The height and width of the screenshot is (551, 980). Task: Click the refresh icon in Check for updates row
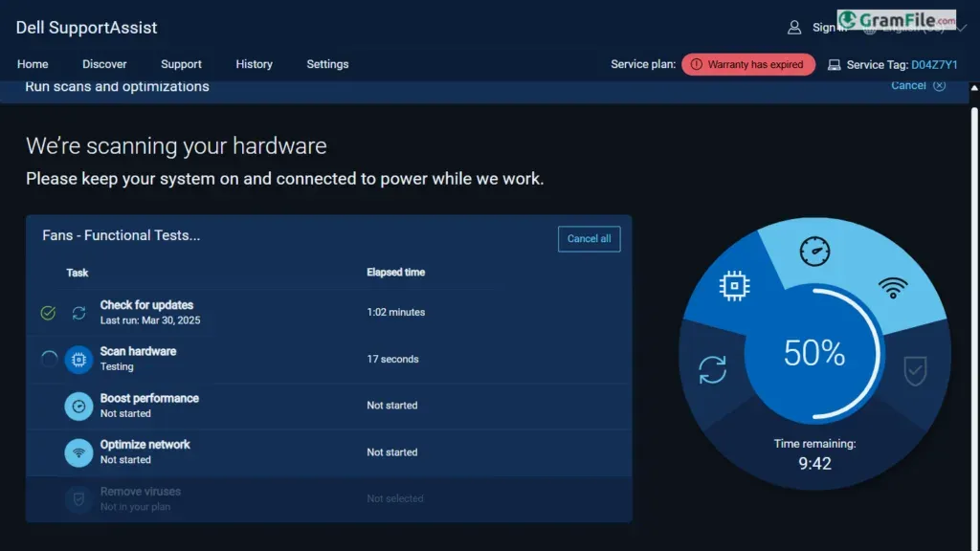click(x=78, y=313)
